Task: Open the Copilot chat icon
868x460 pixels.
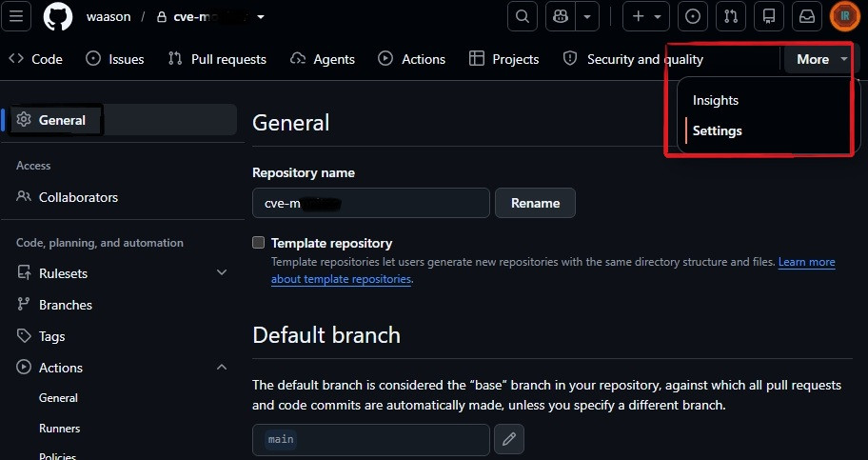Action: tap(561, 16)
